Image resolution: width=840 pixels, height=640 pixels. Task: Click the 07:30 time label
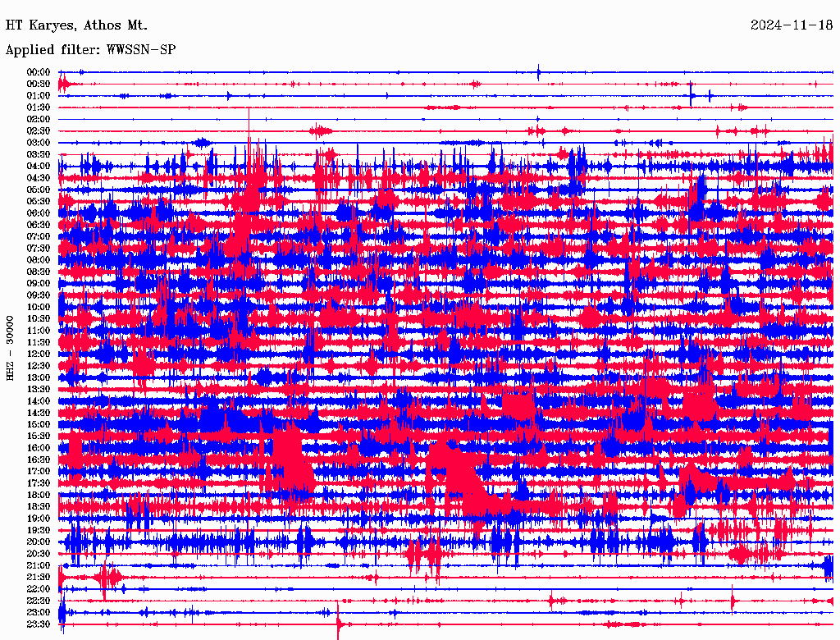click(x=39, y=248)
